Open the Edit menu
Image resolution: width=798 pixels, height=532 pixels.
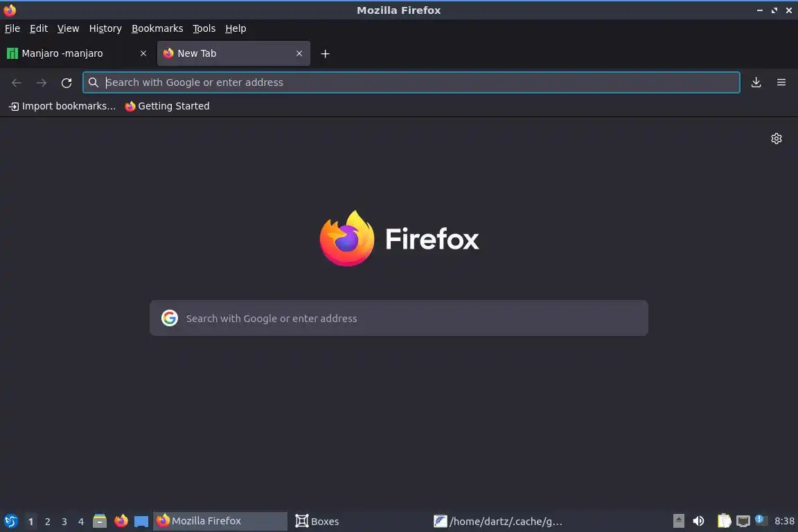point(39,28)
